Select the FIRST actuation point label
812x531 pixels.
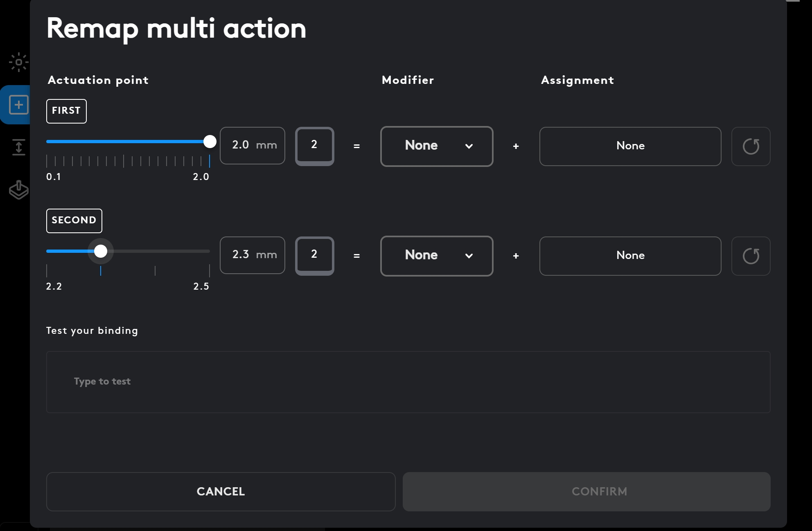66,111
